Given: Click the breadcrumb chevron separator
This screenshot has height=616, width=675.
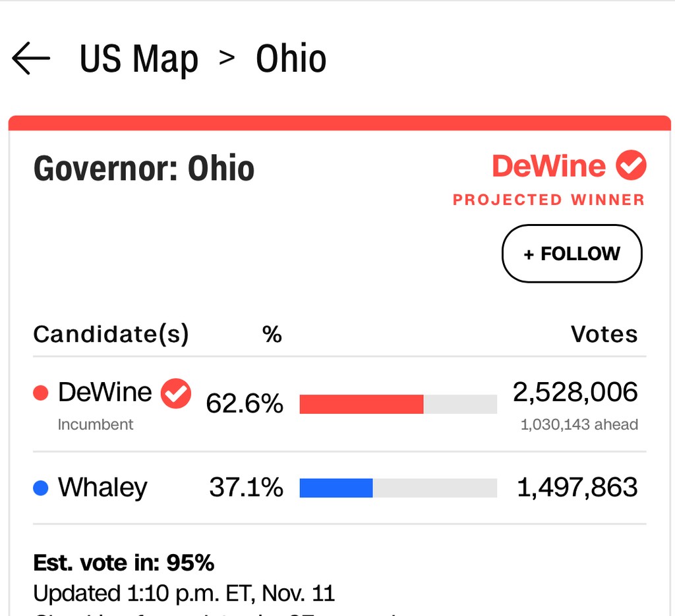Looking at the screenshot, I should tap(227, 58).
